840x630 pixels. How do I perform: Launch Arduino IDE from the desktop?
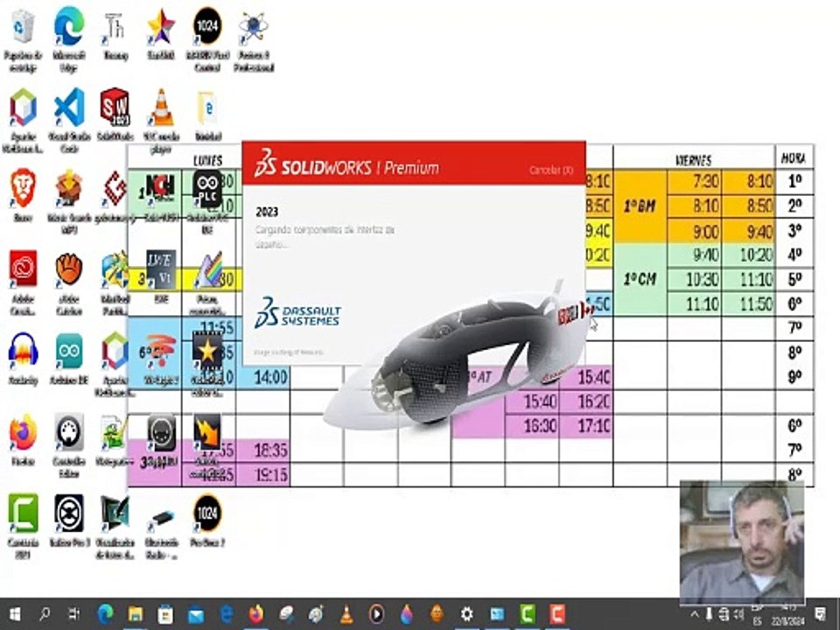pos(69,350)
